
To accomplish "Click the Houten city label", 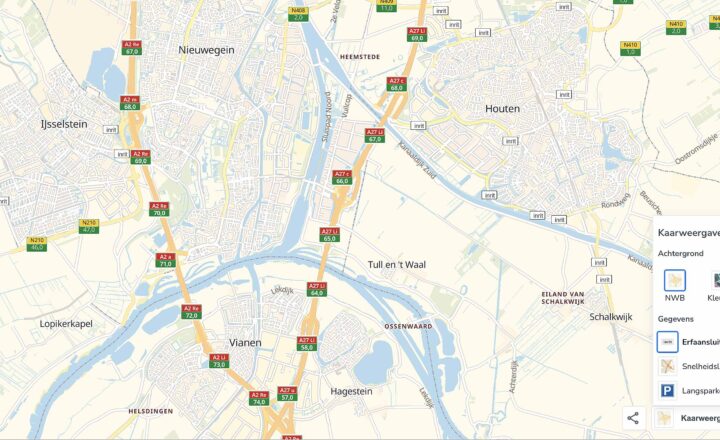I will tap(502, 109).
